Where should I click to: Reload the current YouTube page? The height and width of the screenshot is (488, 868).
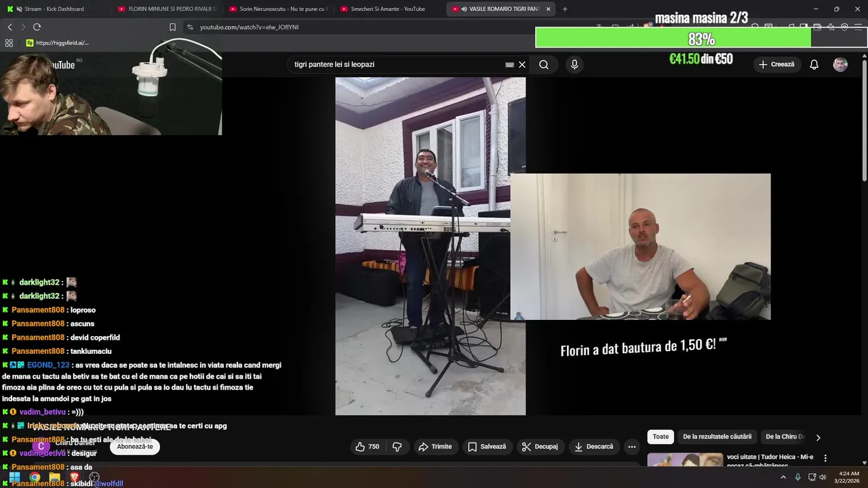coord(37,27)
